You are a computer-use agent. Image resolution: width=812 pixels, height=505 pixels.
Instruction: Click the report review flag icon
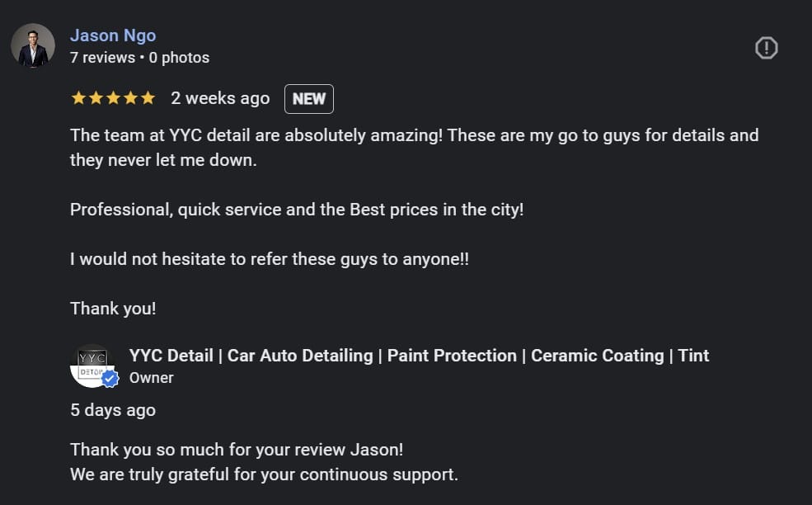[x=766, y=49]
